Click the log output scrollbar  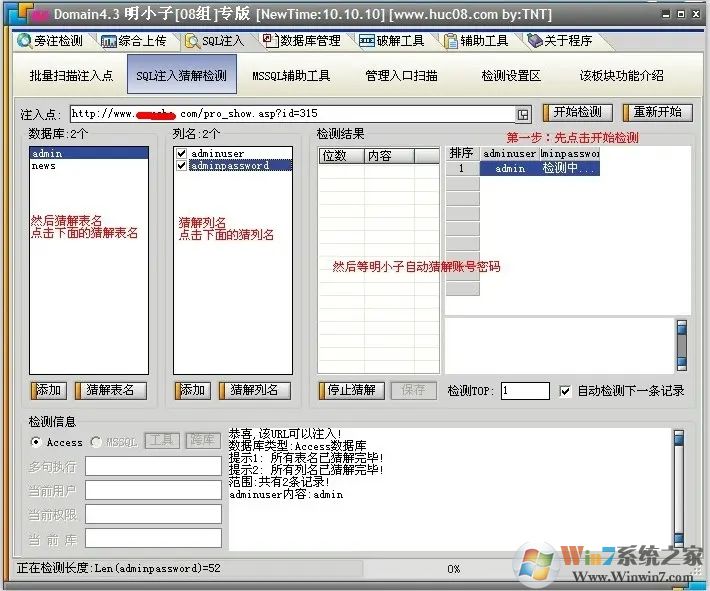click(x=678, y=488)
